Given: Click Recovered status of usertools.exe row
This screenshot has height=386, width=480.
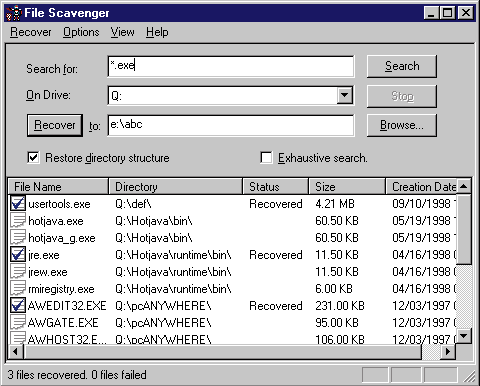Looking at the screenshot, I should click(276, 204).
